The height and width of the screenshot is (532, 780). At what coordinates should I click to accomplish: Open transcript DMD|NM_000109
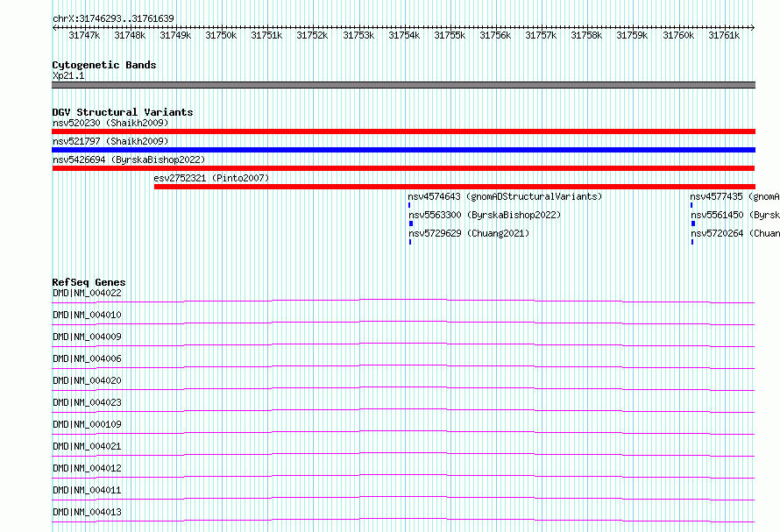pyautogui.click(x=87, y=424)
